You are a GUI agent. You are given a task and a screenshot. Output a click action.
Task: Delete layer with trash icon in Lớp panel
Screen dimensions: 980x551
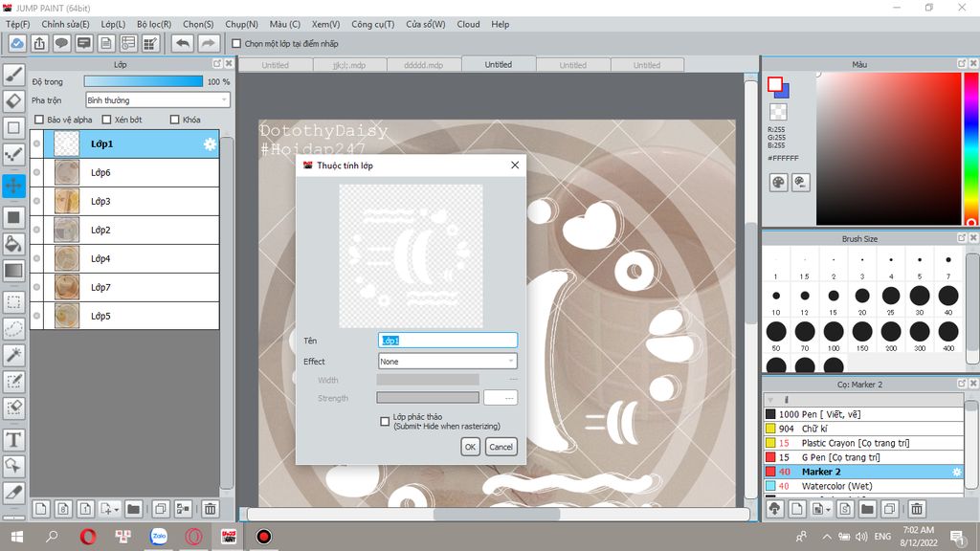point(210,509)
